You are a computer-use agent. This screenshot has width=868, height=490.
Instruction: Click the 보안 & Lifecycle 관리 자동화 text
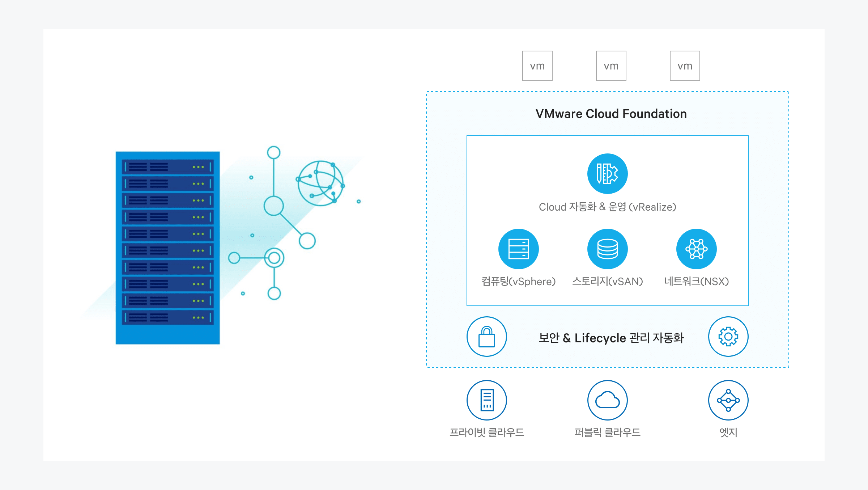611,338
